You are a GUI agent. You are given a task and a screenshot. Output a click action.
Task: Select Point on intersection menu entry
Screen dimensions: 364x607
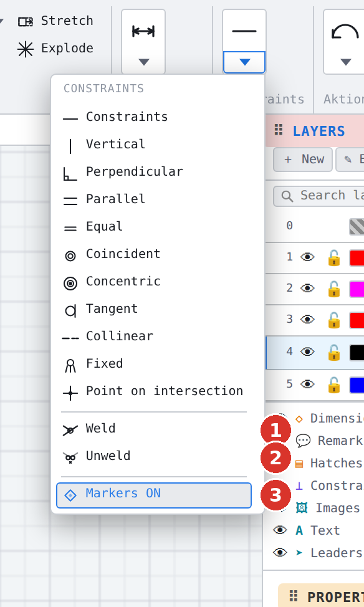point(154,391)
